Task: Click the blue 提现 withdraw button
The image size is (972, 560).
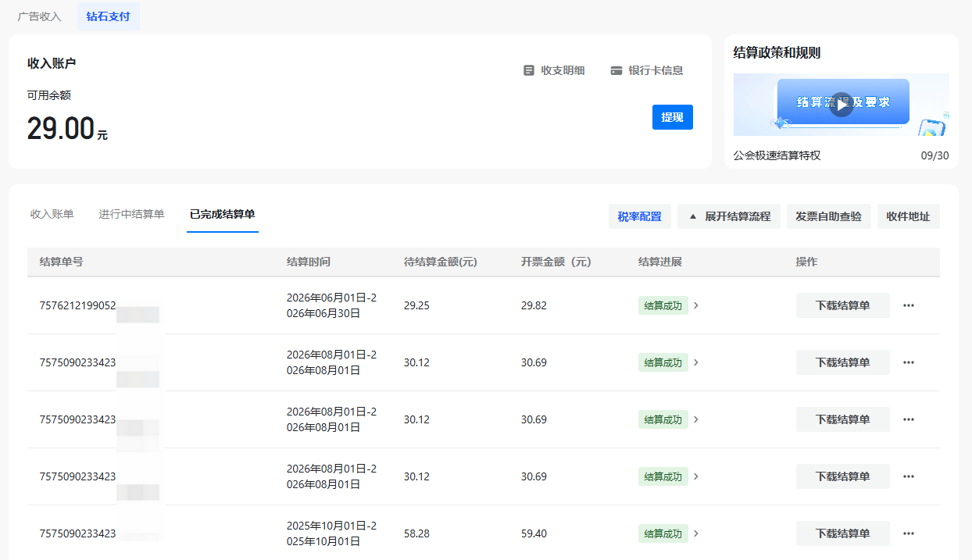Action: click(672, 117)
